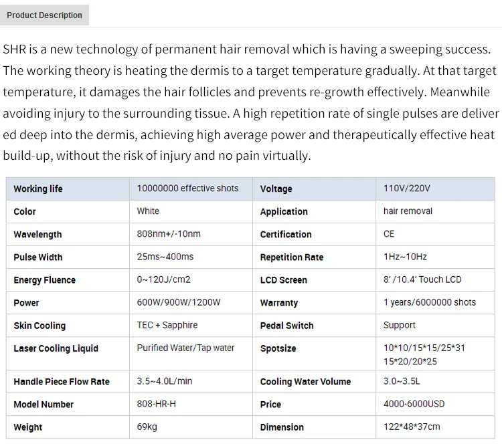Screen dimensions: 502x448
Task: Select the TEC + Sapphire cooling value
Action: (x=167, y=325)
